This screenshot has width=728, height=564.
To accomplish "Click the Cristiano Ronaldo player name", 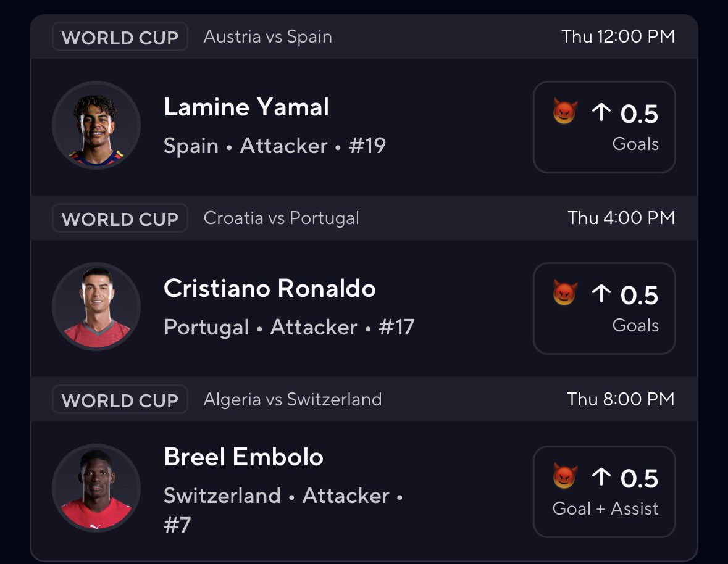I will [x=270, y=289].
